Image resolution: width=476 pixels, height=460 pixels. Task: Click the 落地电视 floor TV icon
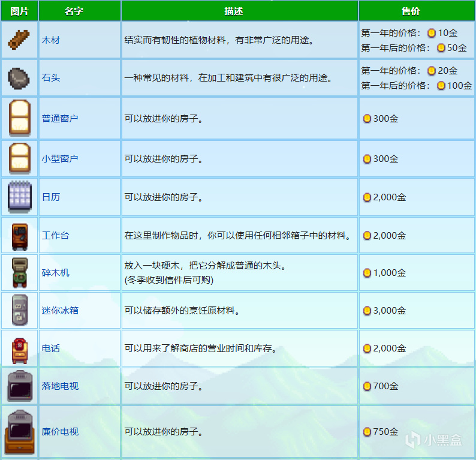tap(20, 386)
